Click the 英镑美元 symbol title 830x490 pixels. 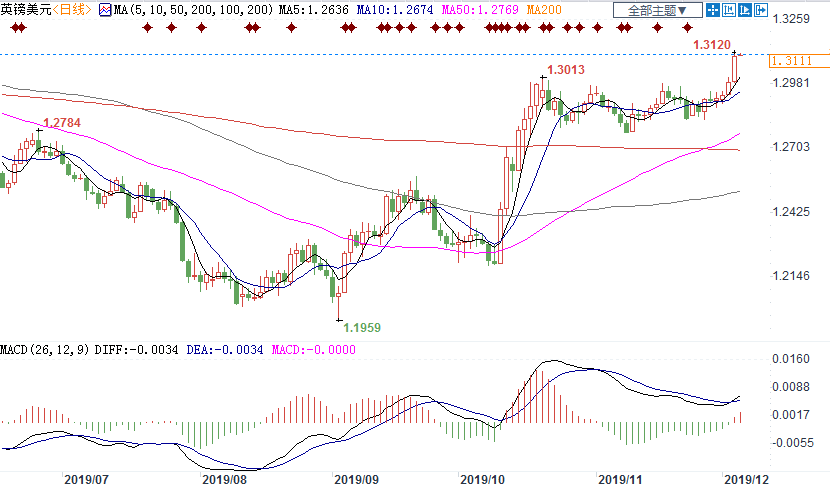tap(26, 10)
